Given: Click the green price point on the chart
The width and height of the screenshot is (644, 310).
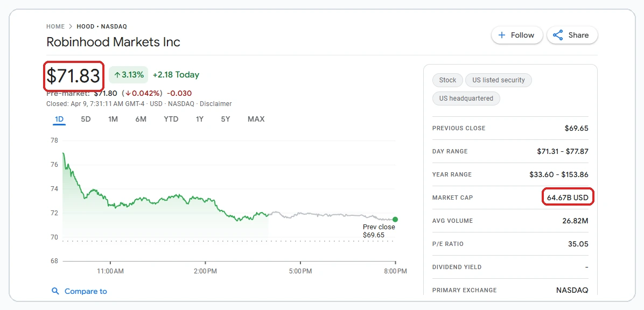Looking at the screenshot, I should (x=395, y=220).
